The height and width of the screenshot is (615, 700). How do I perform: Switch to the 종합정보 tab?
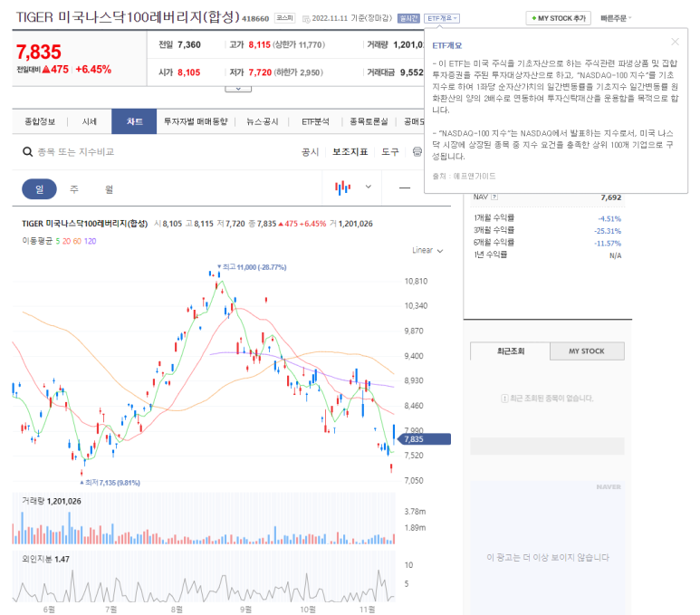[40, 121]
